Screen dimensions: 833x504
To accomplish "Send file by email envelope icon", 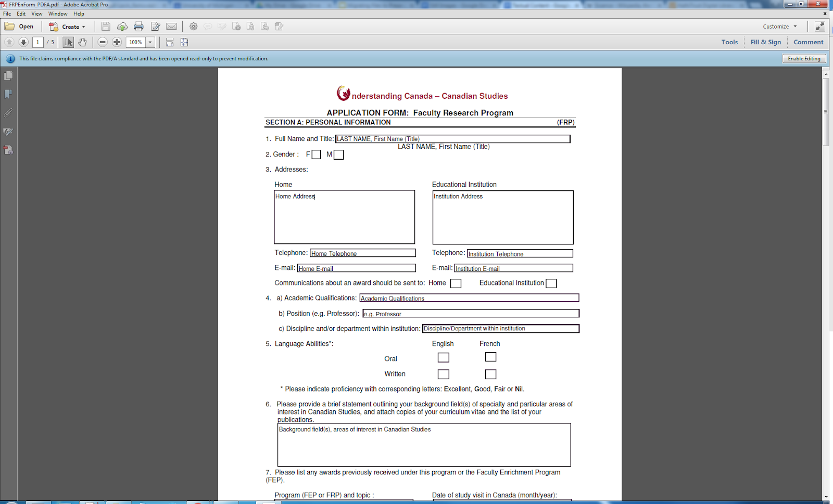I will tap(171, 27).
